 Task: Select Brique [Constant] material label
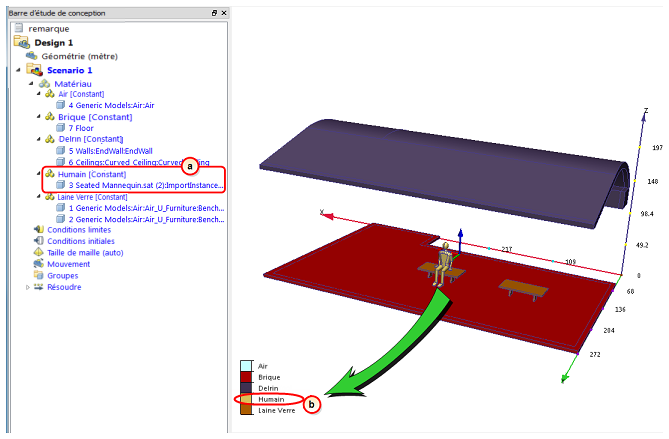tap(95, 117)
